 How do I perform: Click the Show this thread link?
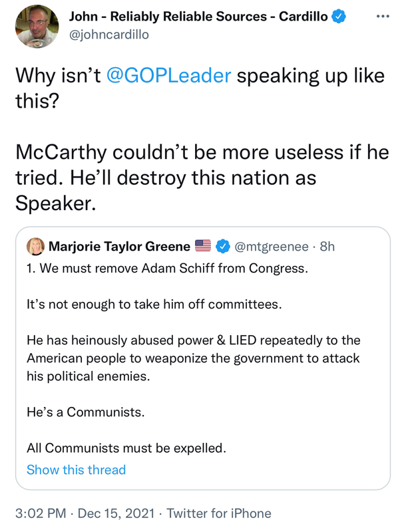tap(76, 469)
